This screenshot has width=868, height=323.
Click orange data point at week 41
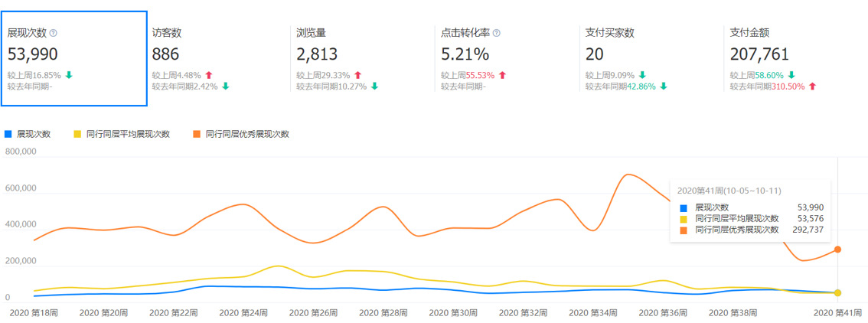click(838, 250)
